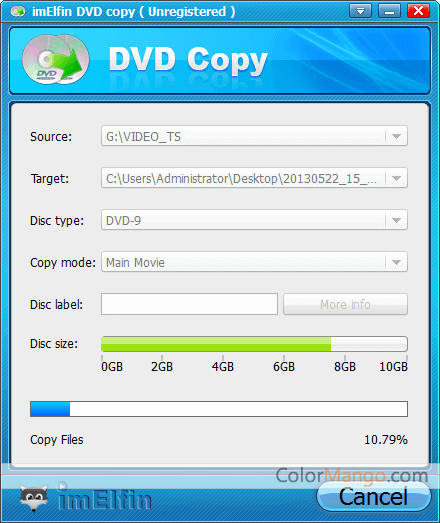The width and height of the screenshot is (440, 523).
Task: Expand the Source dropdown arrow
Action: point(396,136)
